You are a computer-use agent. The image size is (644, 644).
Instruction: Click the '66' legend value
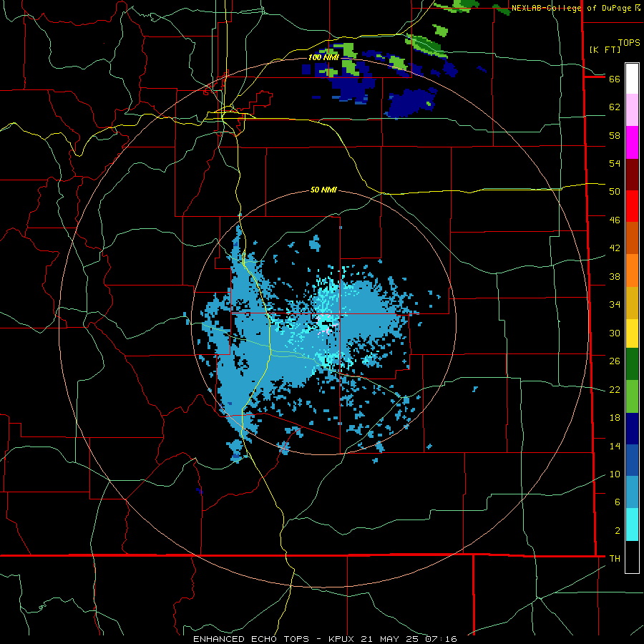(615, 79)
